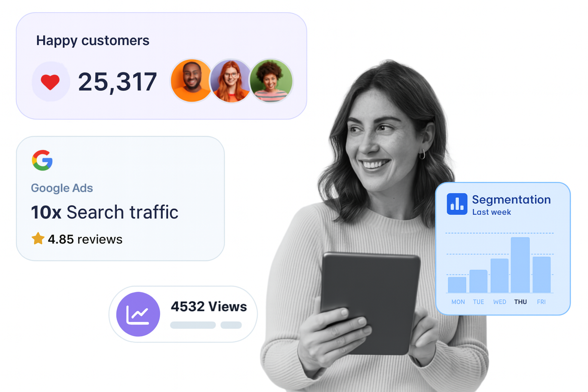Screen dimensions: 588x392
Task: Click the red heart icon
Action: [x=50, y=82]
